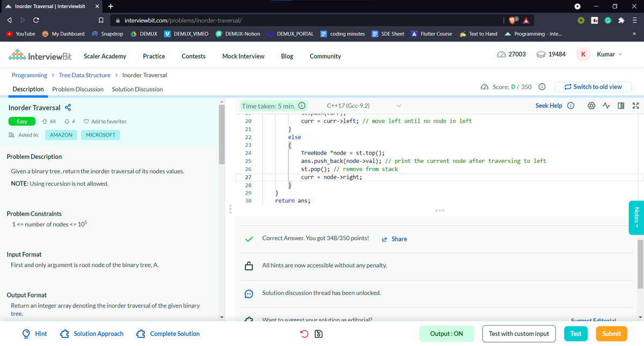The height and width of the screenshot is (346, 644).
Task: Click the Easy difficulty badge
Action: tap(22, 121)
